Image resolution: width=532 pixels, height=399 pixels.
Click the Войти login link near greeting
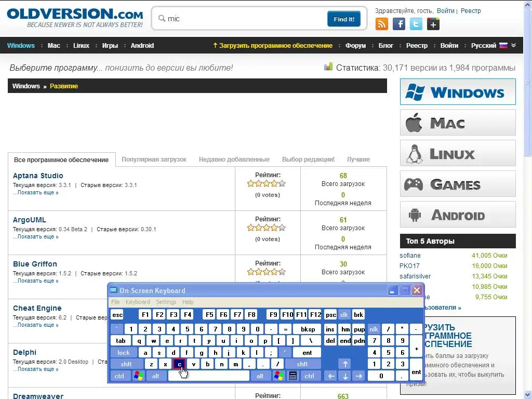(445, 11)
